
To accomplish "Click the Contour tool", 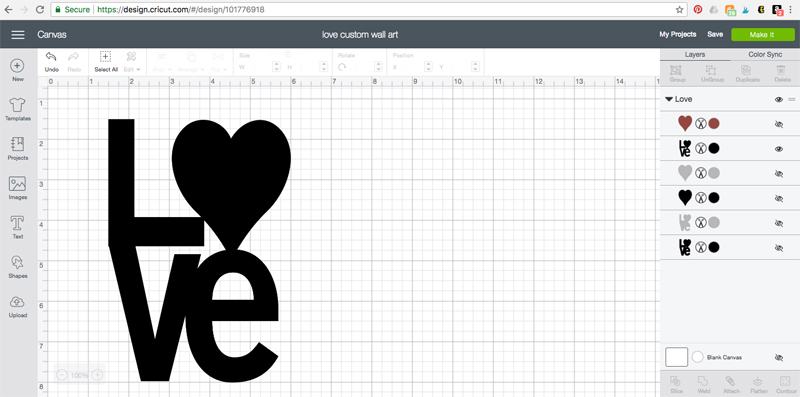I will tap(785, 384).
